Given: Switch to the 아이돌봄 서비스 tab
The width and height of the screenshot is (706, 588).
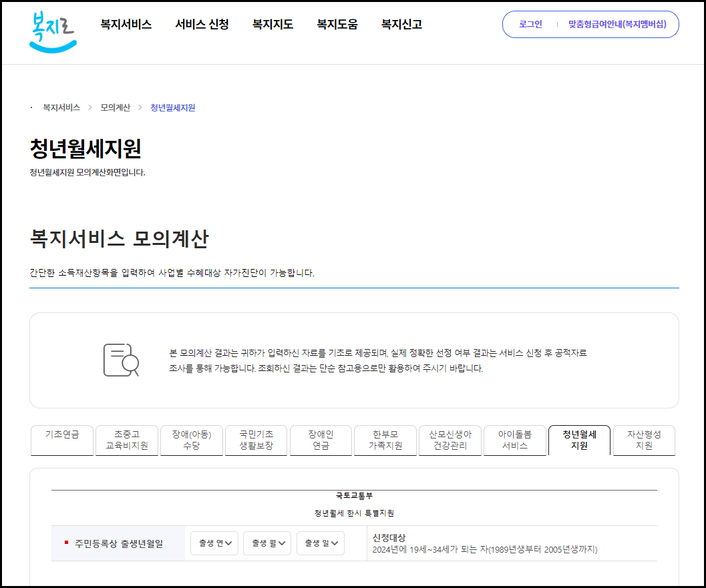Looking at the screenshot, I should tap(514, 440).
